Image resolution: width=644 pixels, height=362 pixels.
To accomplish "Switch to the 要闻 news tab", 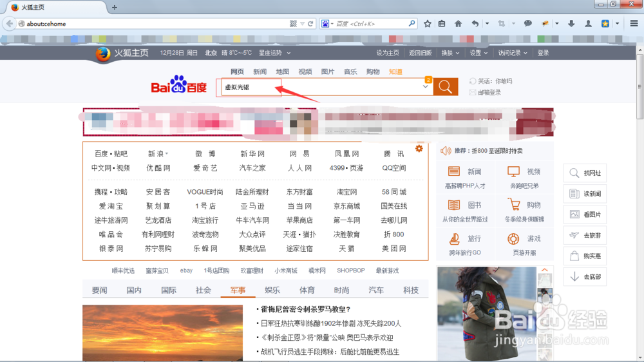I will click(99, 290).
